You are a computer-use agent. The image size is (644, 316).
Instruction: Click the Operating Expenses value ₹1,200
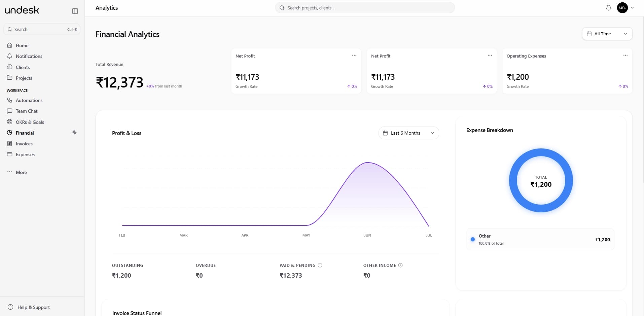518,77
